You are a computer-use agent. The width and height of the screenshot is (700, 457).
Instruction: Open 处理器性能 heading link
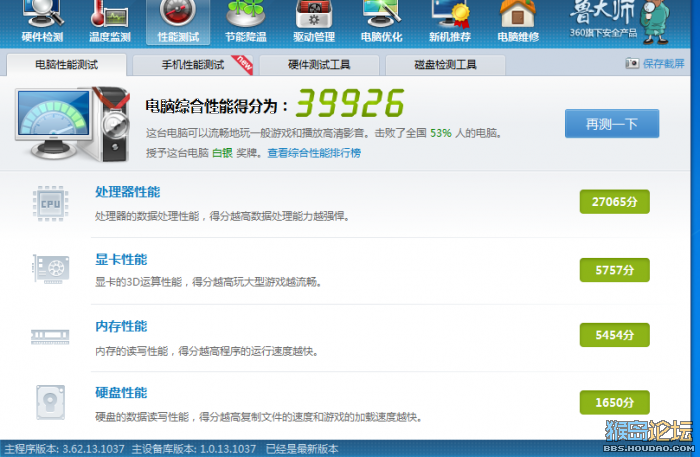point(128,192)
